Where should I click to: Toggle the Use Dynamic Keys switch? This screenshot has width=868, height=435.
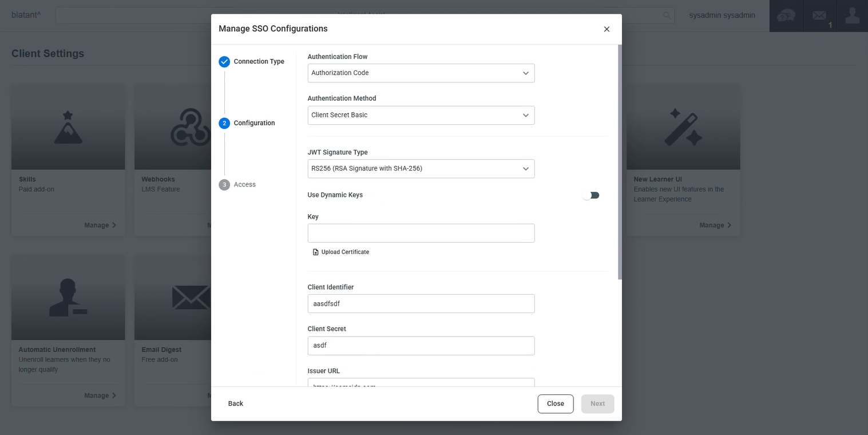(590, 195)
